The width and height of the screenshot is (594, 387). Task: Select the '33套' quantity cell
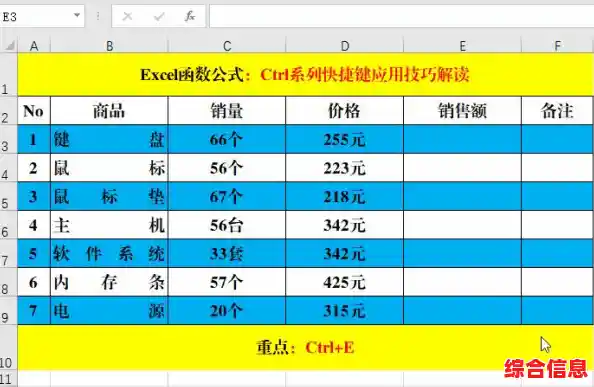click(227, 254)
